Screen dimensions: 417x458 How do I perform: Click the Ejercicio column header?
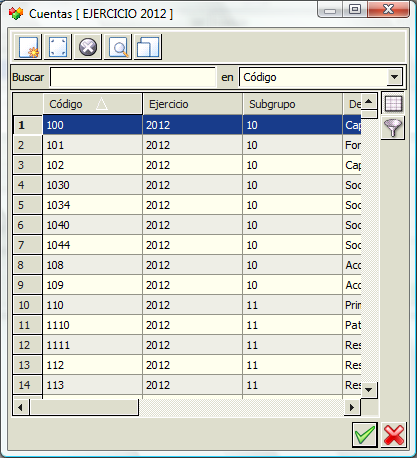pos(193,104)
